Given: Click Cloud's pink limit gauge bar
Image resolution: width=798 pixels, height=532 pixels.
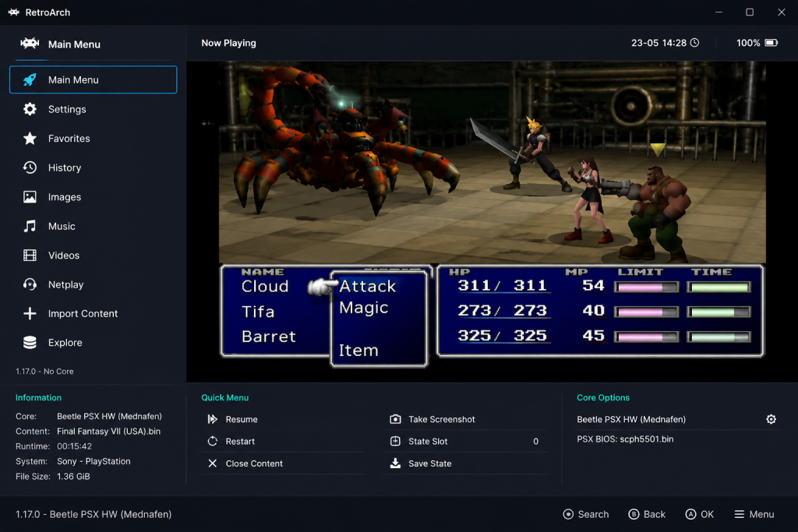Looking at the screenshot, I should pos(646,287).
